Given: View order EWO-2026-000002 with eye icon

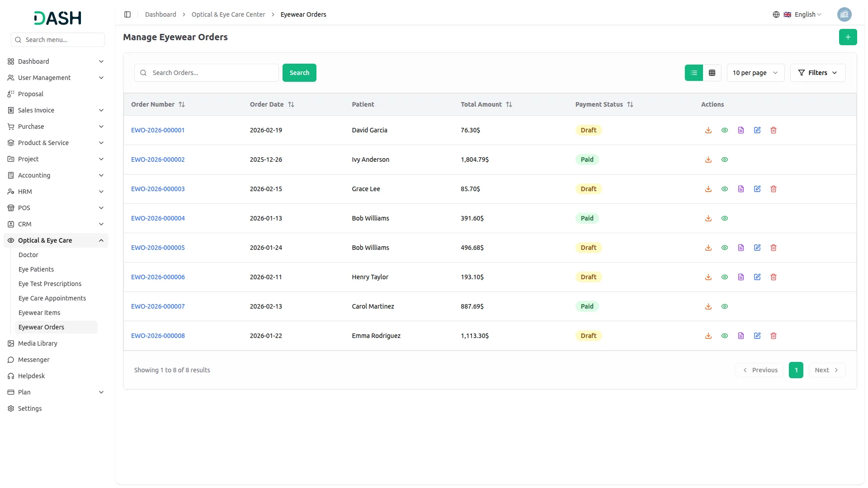Looking at the screenshot, I should [x=725, y=160].
